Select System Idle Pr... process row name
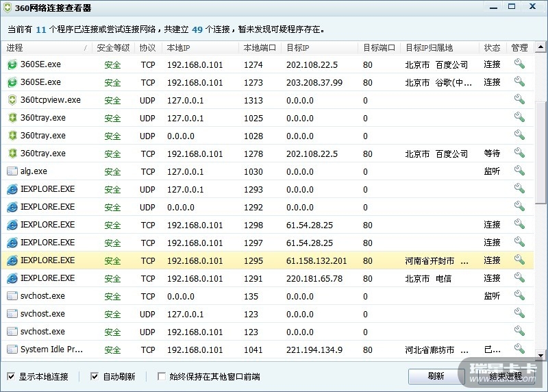The width and height of the screenshot is (548, 392). [52, 350]
